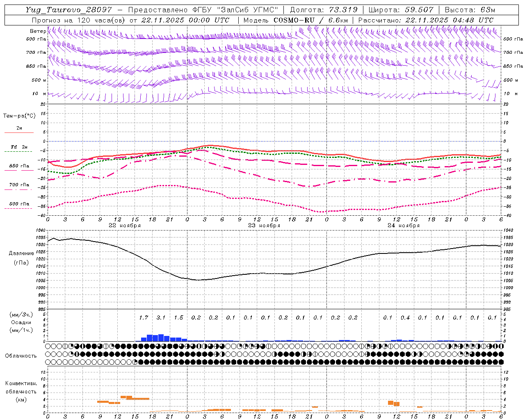Click the '22 ноября' date label
Screen dimensions: 525x420
click(x=125, y=226)
